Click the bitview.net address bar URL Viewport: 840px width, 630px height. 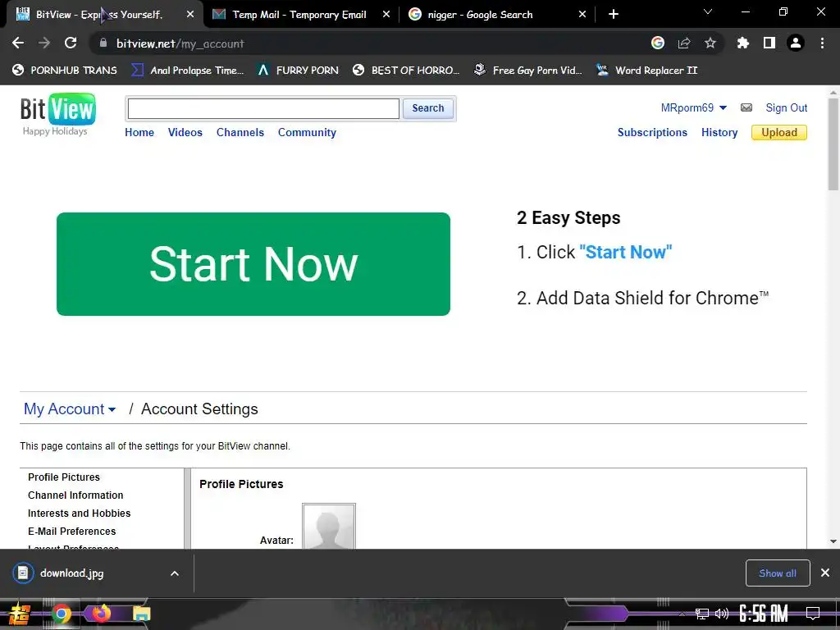tap(180, 43)
